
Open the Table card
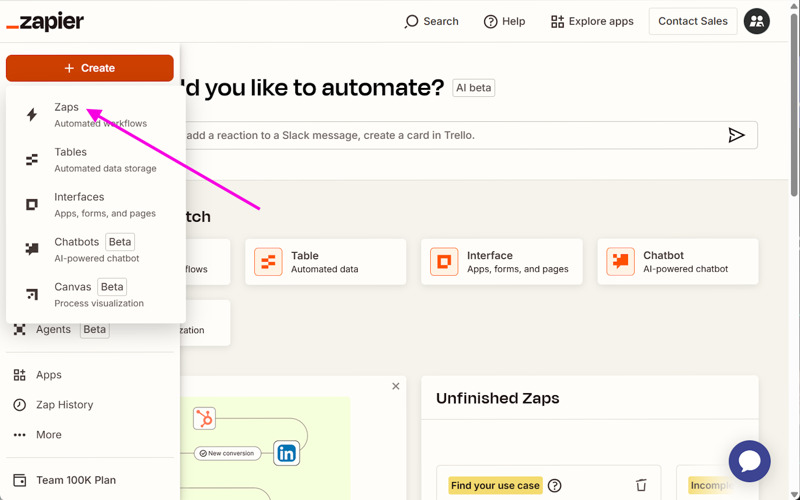[326, 262]
